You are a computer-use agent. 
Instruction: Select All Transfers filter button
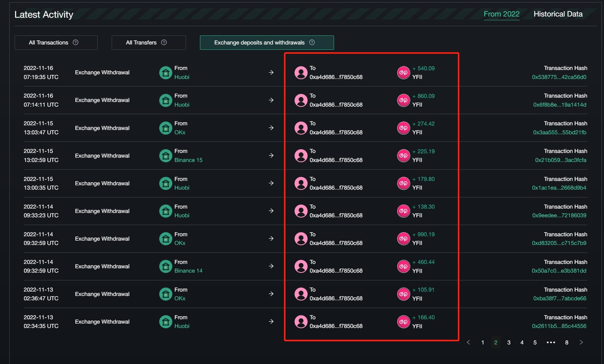click(x=149, y=43)
